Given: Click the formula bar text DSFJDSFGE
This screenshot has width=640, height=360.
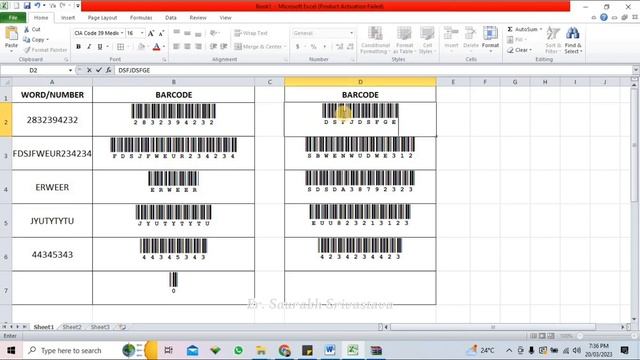Looking at the screenshot, I should 134,70.
